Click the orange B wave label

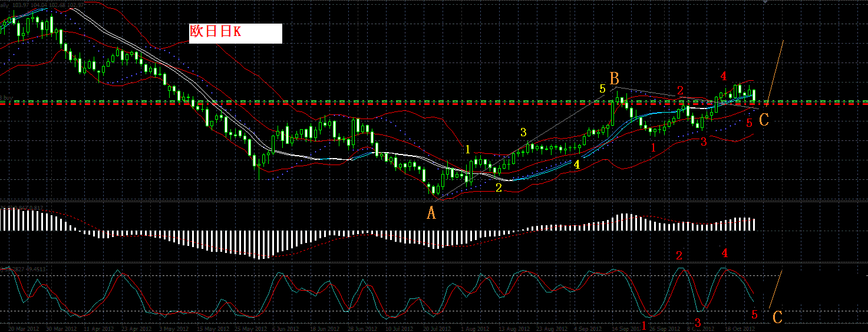pos(614,78)
